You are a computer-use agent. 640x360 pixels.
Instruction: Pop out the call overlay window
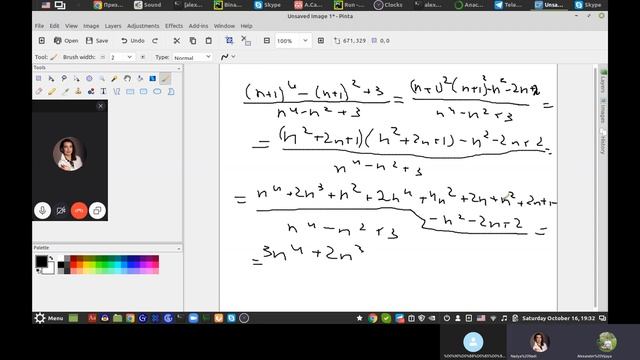point(97,211)
